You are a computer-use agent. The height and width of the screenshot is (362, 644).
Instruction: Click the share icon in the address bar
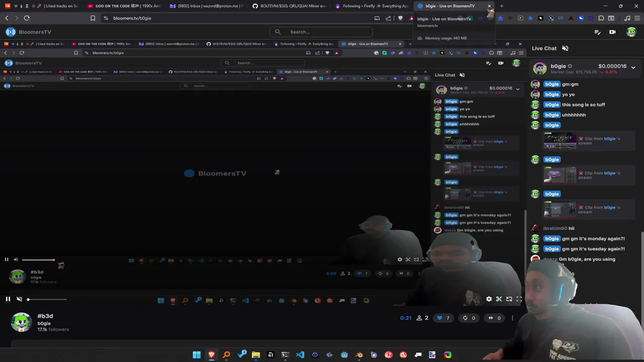point(388,18)
